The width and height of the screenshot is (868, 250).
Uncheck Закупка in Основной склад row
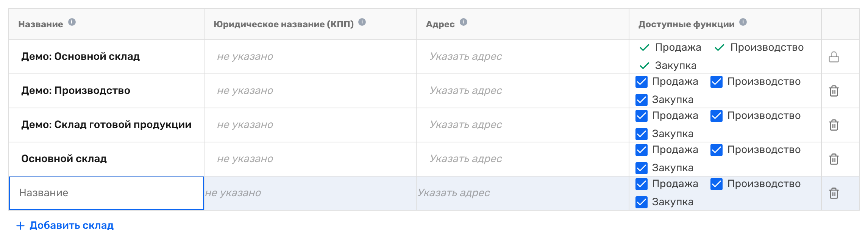coord(642,168)
